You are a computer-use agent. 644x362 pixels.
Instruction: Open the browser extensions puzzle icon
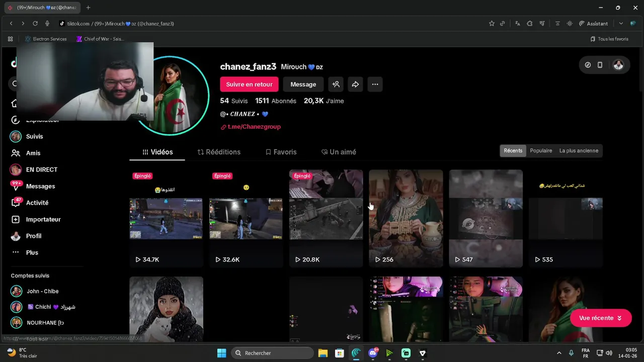click(x=529, y=24)
